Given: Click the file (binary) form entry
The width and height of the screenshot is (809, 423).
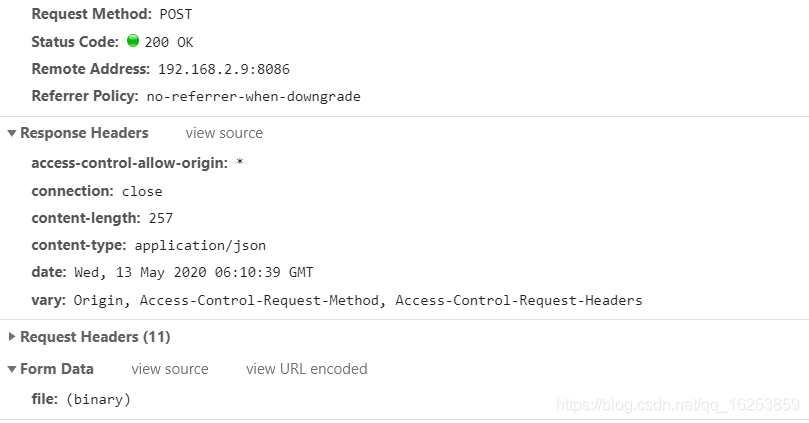Looking at the screenshot, I should click(x=81, y=399).
